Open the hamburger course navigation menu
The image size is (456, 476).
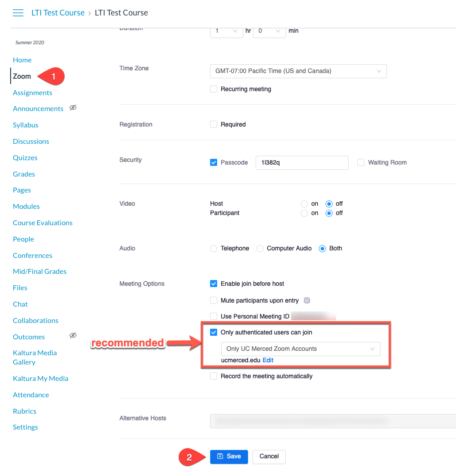point(18,13)
